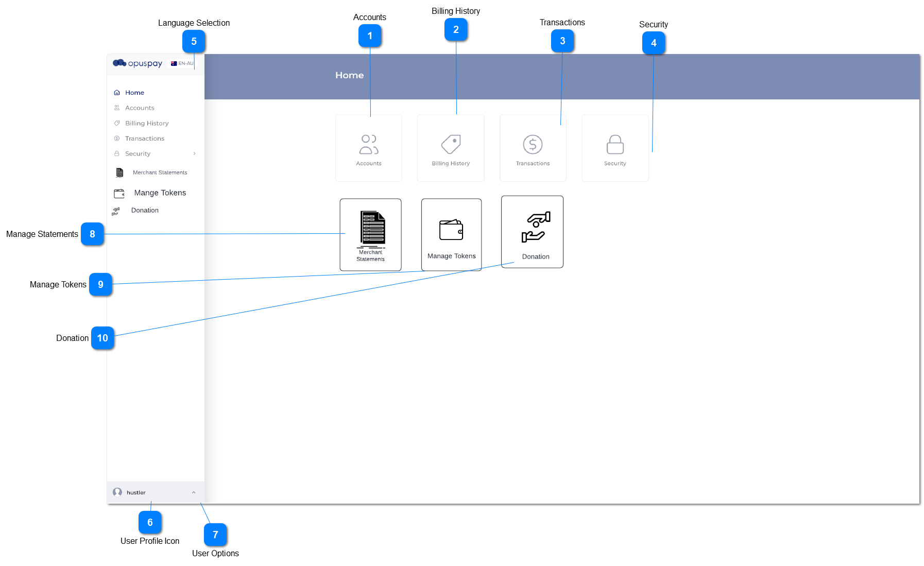Go to Billing History in the sidebar
Screen dimensions: 924x566
(147, 123)
